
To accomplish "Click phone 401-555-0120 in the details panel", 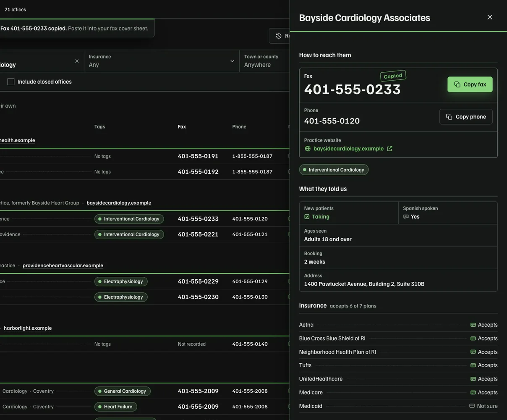I will [332, 121].
